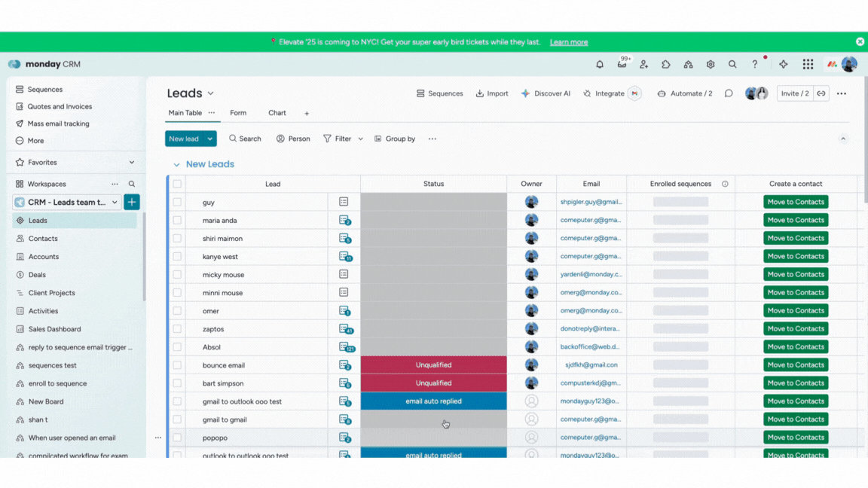
Task: Check the bart simpson row checkbox
Action: click(x=177, y=383)
